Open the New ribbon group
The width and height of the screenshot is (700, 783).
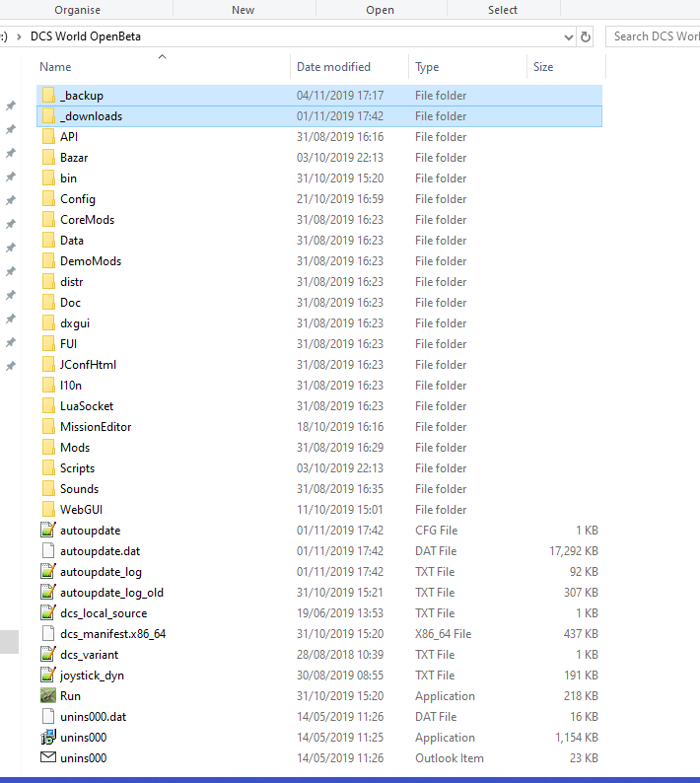[x=244, y=10]
